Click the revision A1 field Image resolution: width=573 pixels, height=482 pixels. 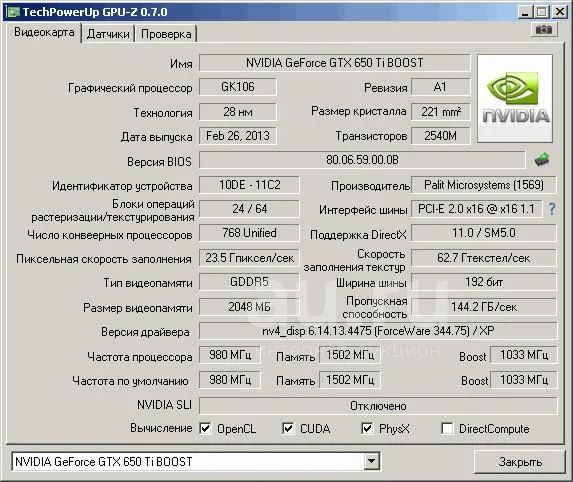pos(440,87)
